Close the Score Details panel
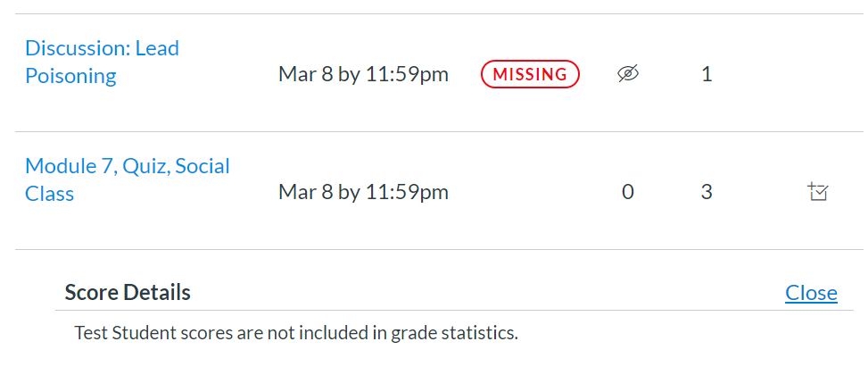The width and height of the screenshot is (868, 375). tap(811, 293)
